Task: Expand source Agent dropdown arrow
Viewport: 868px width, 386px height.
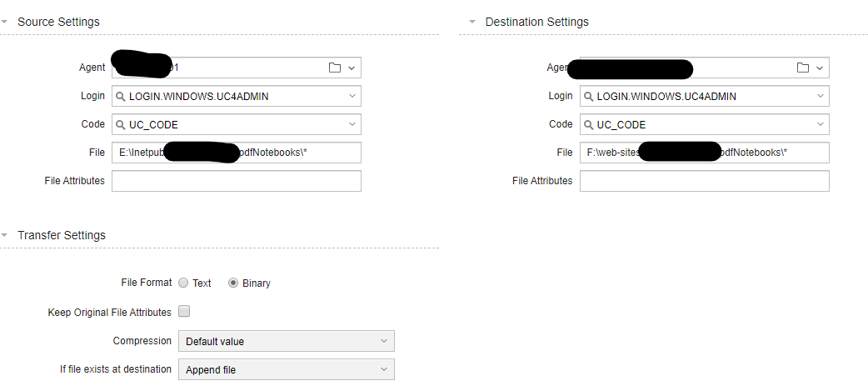Action: coord(352,68)
